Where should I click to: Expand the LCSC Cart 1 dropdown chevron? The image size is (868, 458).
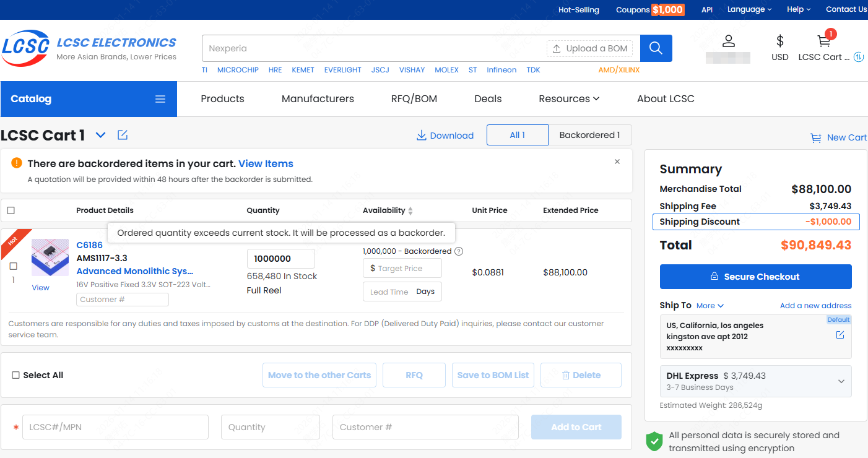point(100,135)
